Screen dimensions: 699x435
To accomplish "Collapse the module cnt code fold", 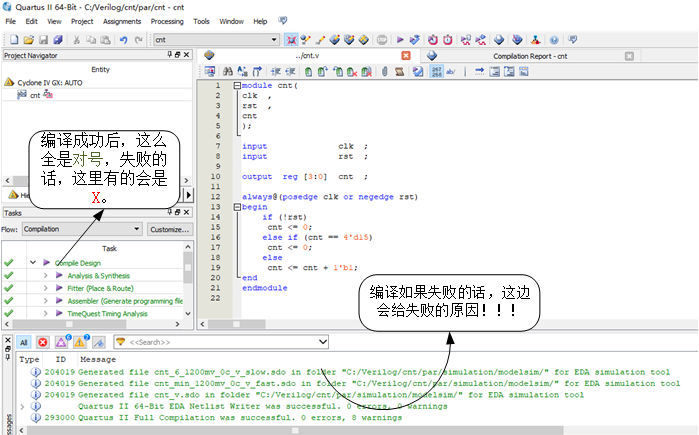I will coord(237,86).
